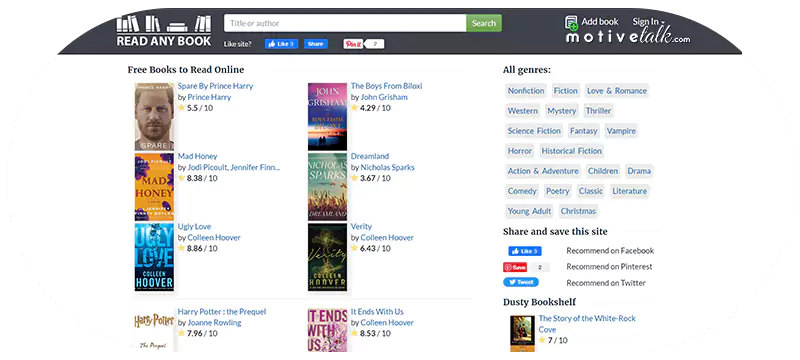Open the Dreamland title link
This screenshot has width=800, height=360.
pyautogui.click(x=370, y=156)
